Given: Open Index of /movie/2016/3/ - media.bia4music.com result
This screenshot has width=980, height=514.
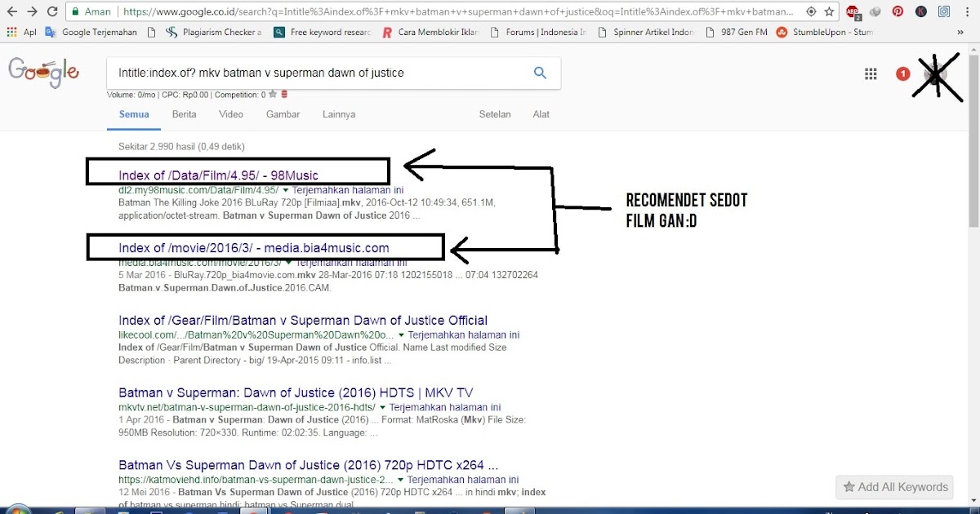Looking at the screenshot, I should pyautogui.click(x=254, y=247).
